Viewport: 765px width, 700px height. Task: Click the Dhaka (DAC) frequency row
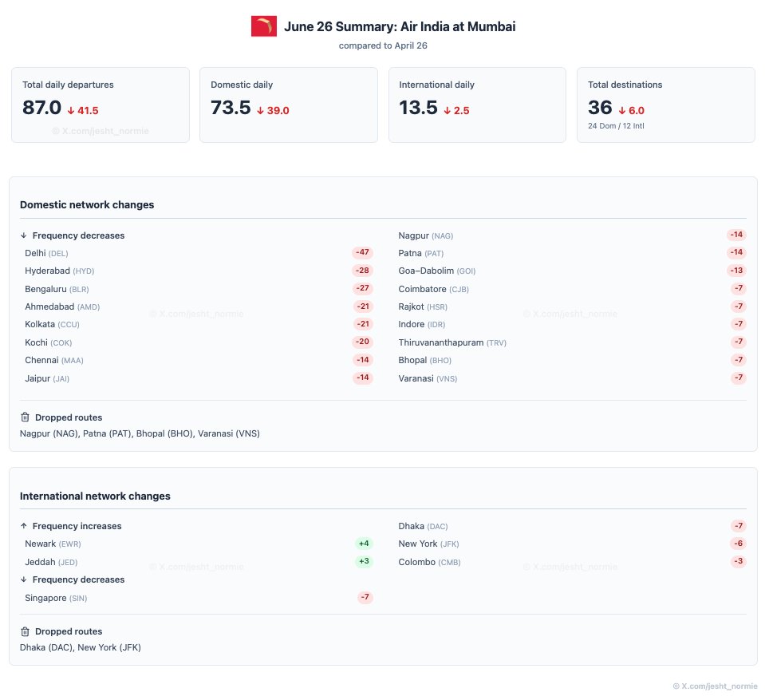[x=572, y=526]
